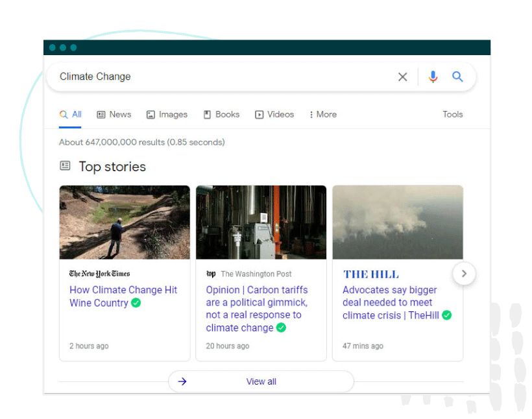This screenshot has height=419, width=532.
Task: Switch to the Books tab
Action: click(x=221, y=115)
